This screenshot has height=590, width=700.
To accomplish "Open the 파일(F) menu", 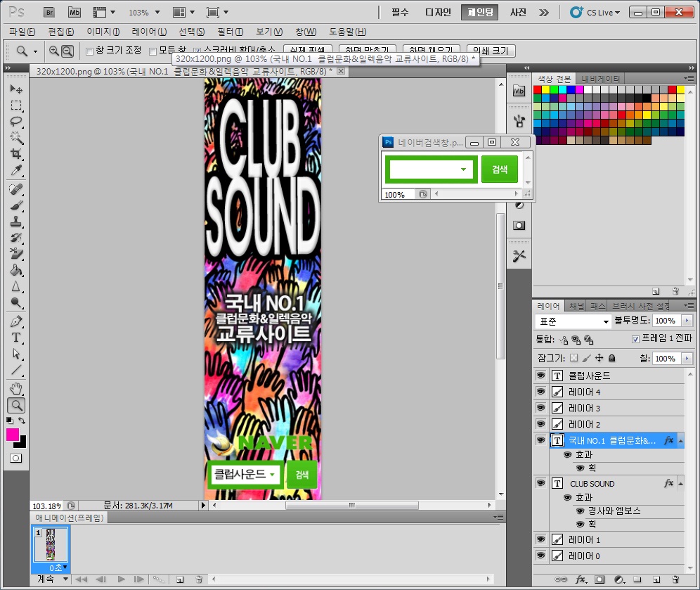I will pyautogui.click(x=22, y=32).
